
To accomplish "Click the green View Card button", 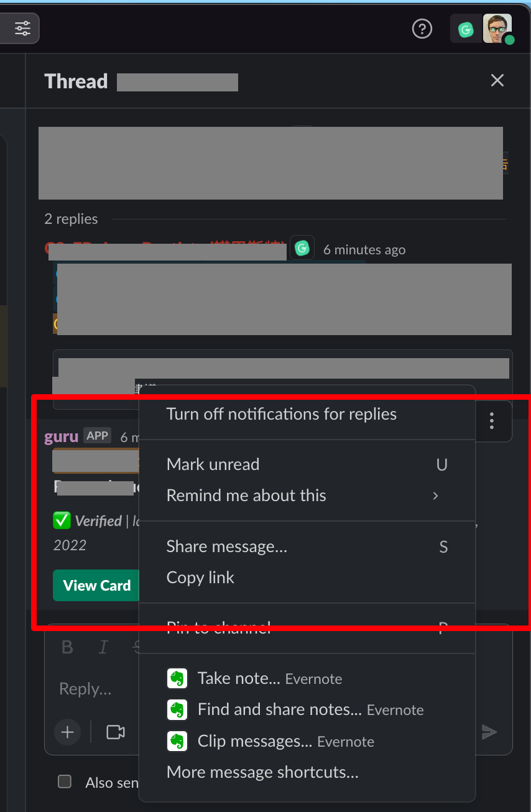I will tap(96, 586).
